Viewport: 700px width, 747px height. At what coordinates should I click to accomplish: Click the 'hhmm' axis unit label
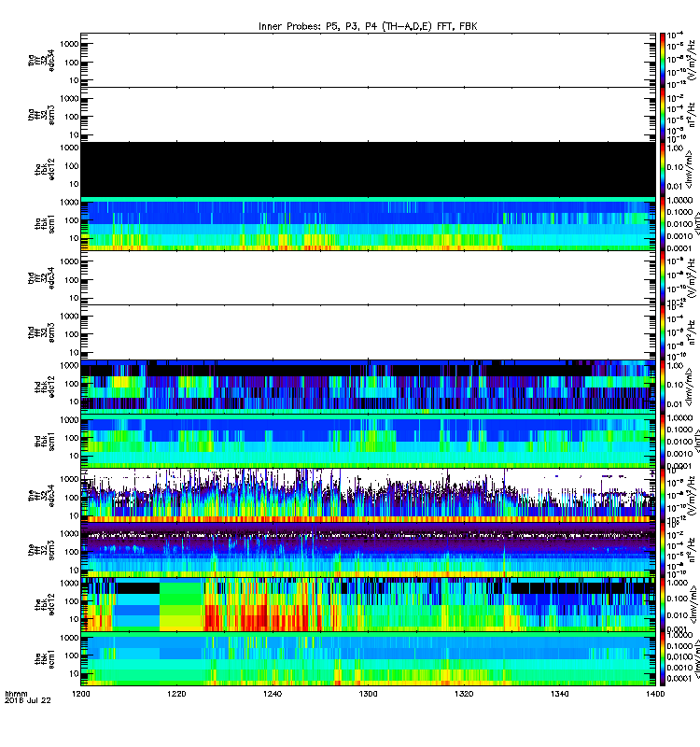tap(16, 694)
